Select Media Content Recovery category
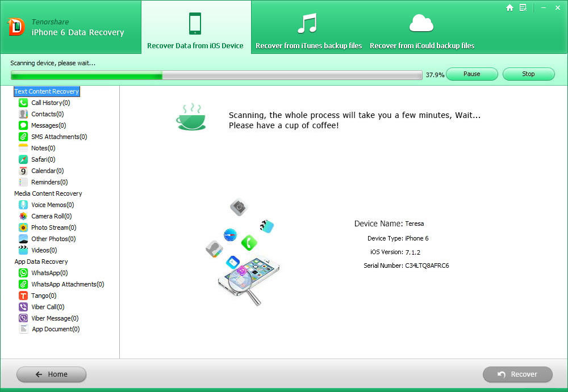Screen dimensions: 568x392 48,193
